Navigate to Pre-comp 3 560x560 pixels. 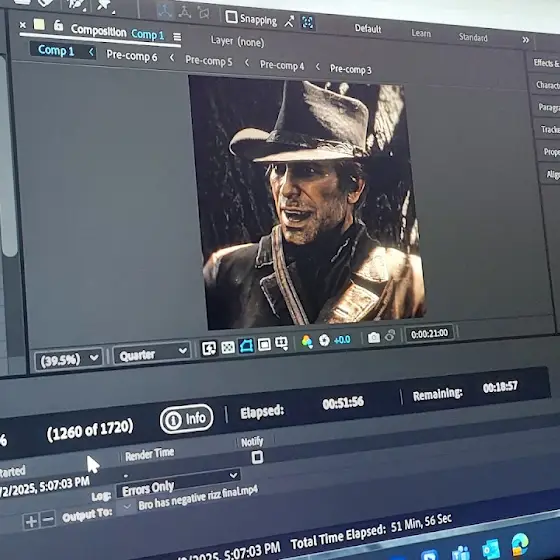click(x=350, y=69)
